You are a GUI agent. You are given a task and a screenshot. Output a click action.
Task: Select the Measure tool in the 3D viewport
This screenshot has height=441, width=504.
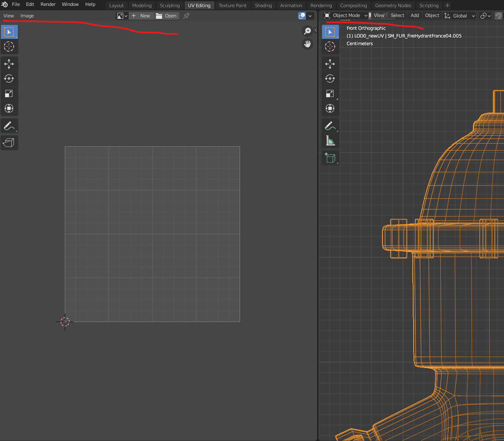click(330, 140)
